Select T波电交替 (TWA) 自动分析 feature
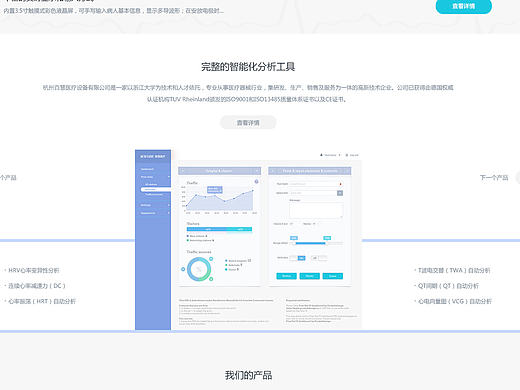Image resolution: width=520 pixels, height=390 pixels. [454, 270]
